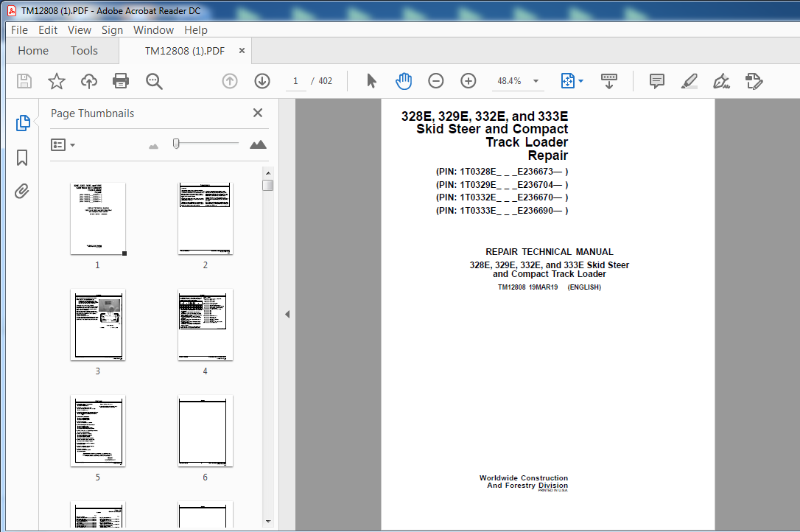Click the share/send document icon
This screenshot has width=800, height=532.
754,81
